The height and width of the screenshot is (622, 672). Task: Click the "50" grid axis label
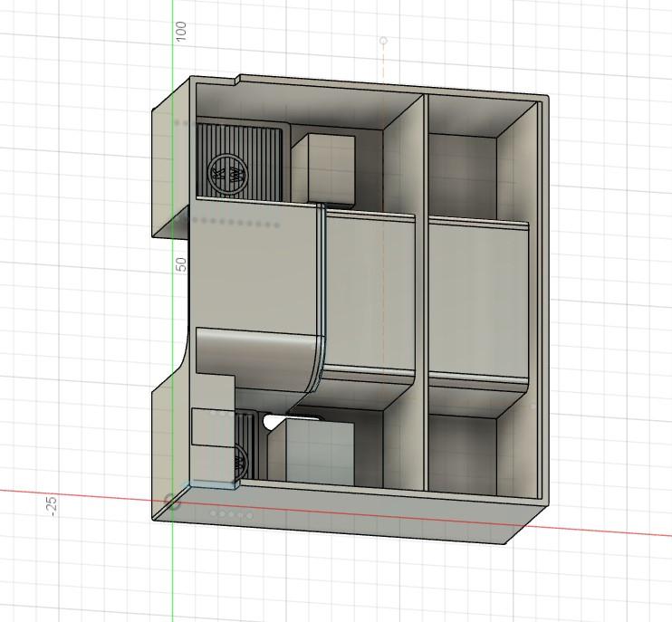tap(181, 264)
